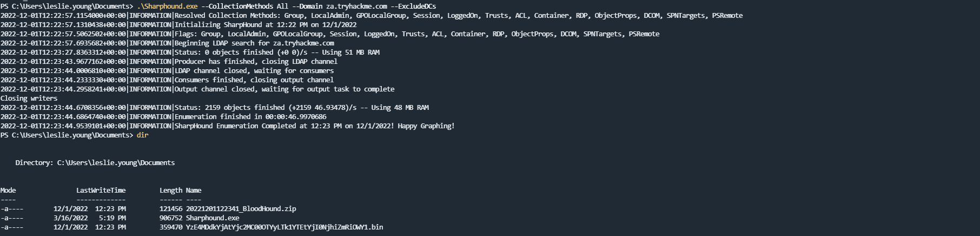
Task: Click the .bin file name in listing
Action: pos(284,227)
